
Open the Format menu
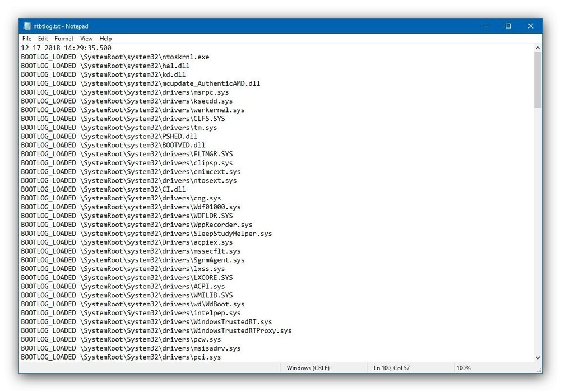coord(64,39)
